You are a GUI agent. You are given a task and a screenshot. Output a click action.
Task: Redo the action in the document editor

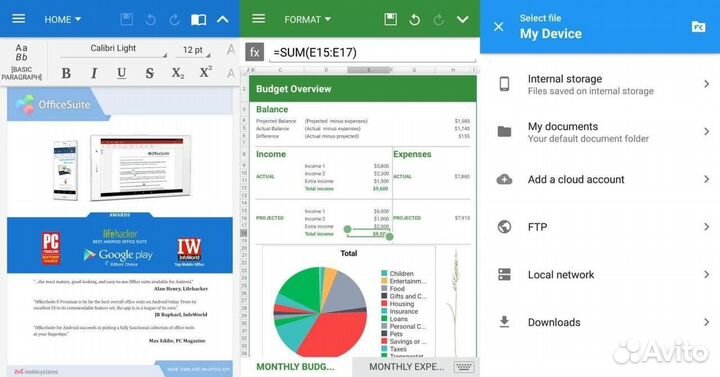(x=174, y=19)
